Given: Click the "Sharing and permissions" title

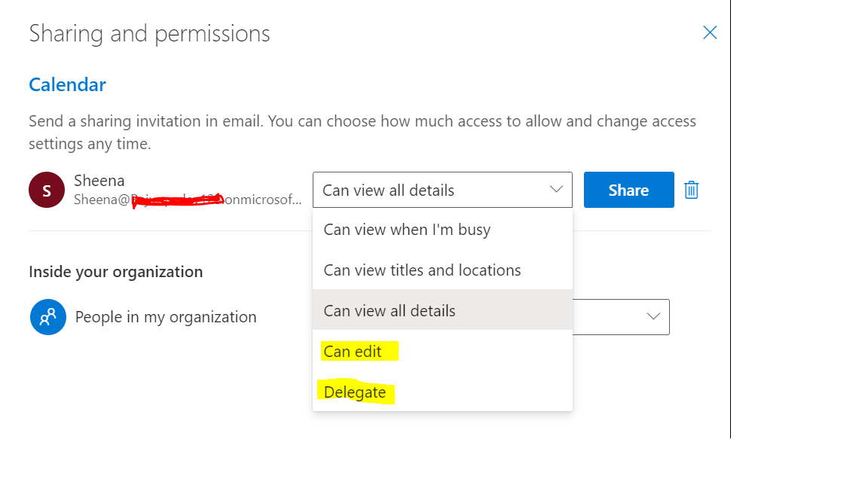Looking at the screenshot, I should coord(149,34).
